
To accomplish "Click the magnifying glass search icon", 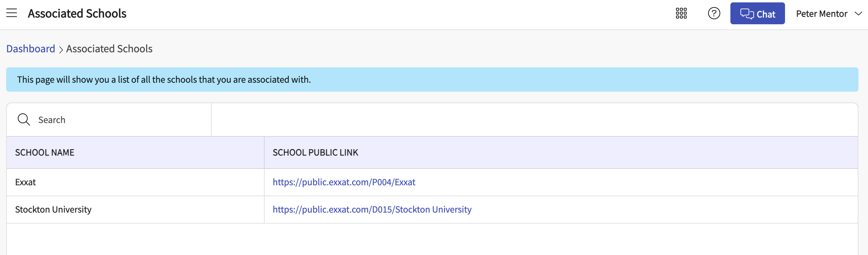I will click(x=24, y=120).
